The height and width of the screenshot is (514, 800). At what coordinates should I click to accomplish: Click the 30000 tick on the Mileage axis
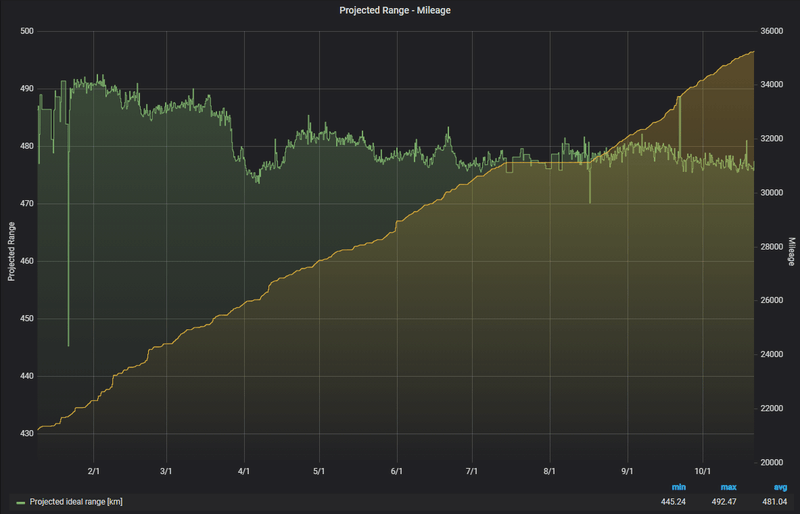coord(771,193)
